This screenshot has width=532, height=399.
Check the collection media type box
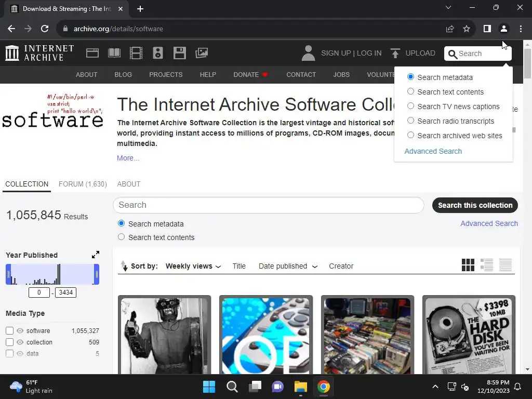9,342
